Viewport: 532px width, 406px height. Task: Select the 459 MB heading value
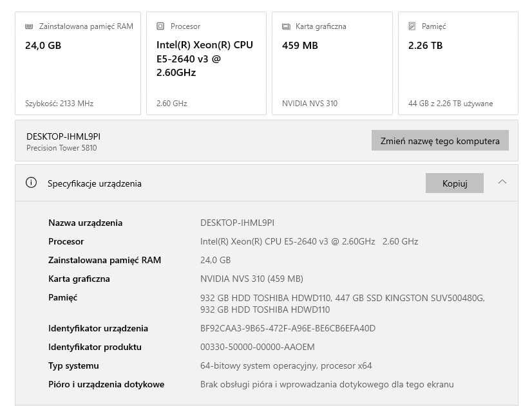300,46
